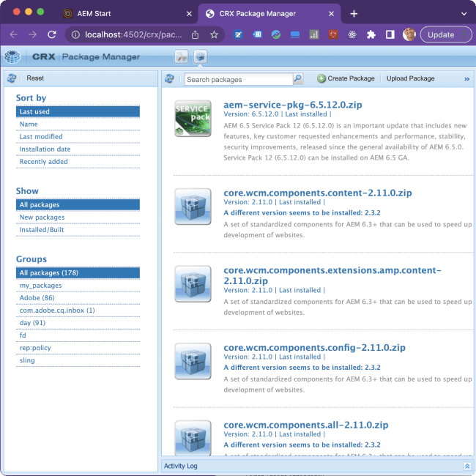Reload the page with the refresh button
The image size is (476, 476).
tap(52, 34)
